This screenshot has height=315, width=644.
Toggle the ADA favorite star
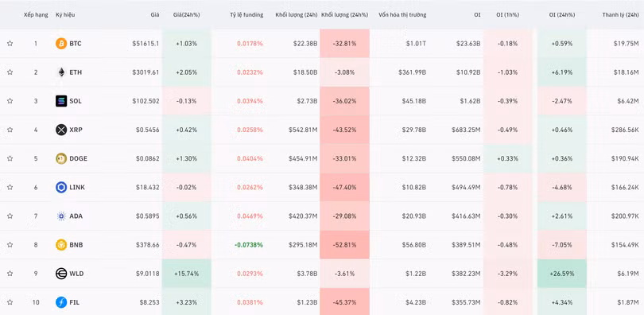pos(10,216)
